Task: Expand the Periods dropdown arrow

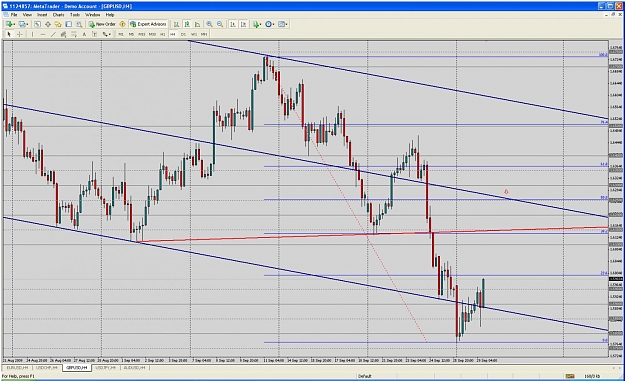Action: pyautogui.click(x=273, y=24)
